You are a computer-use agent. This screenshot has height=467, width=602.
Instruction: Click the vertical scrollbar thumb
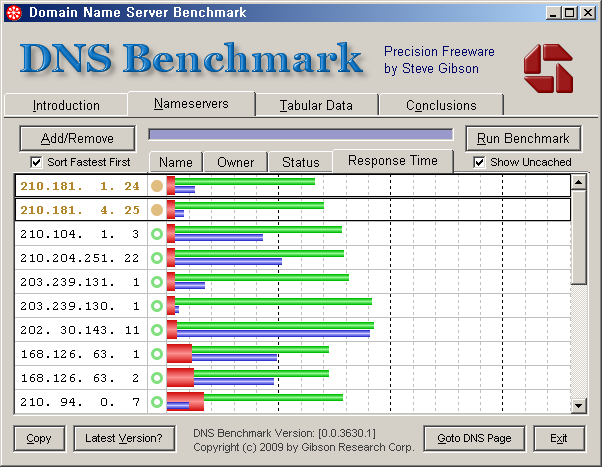[x=578, y=237]
